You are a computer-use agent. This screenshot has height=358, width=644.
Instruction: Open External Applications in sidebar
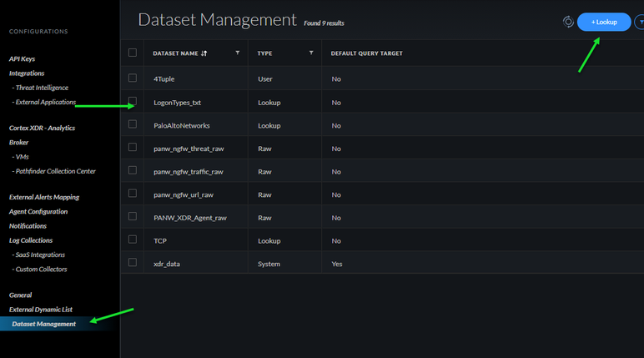pos(45,102)
